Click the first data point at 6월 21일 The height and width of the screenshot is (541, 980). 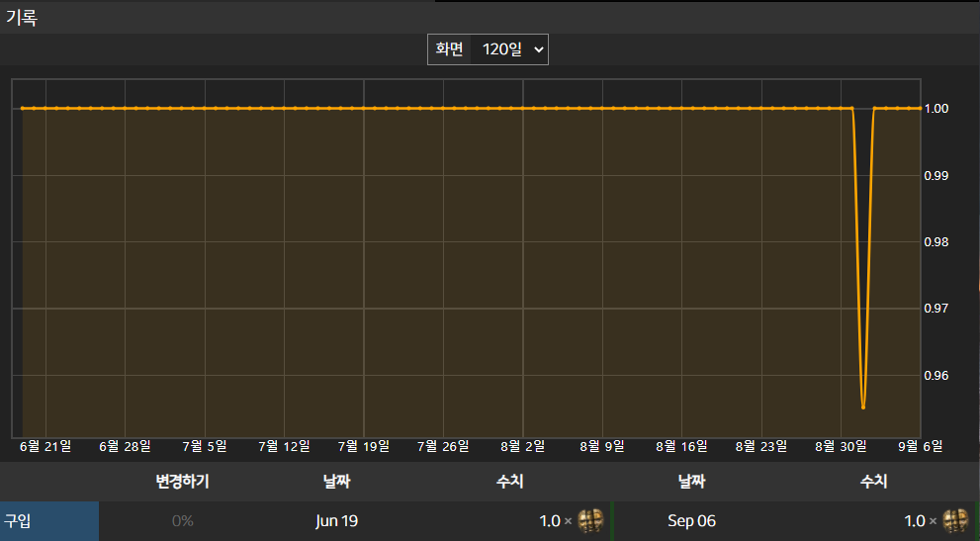click(23, 108)
